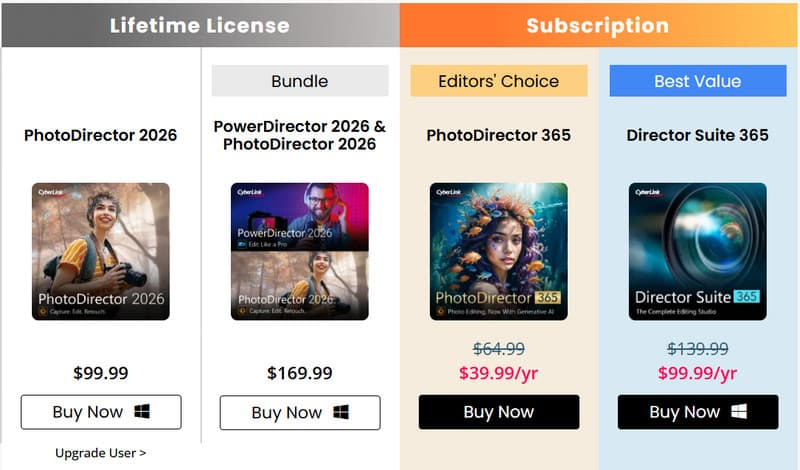Open the PowerDirector 2026 & PhotoDirector 2026 title
The image size is (800, 470).
pos(300,135)
